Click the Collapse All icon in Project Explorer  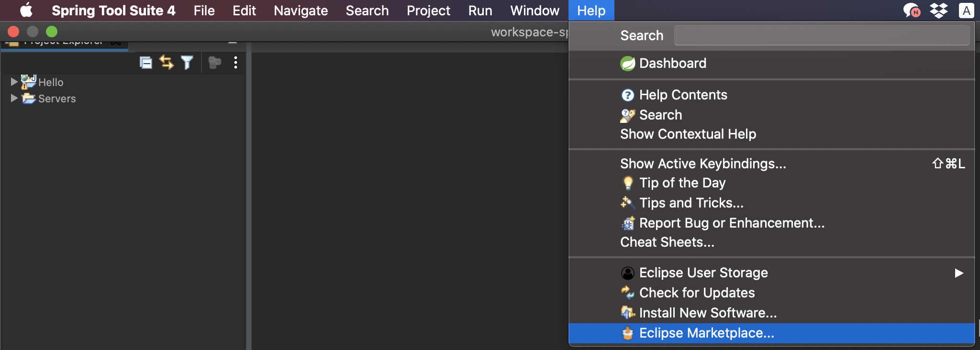point(146,63)
